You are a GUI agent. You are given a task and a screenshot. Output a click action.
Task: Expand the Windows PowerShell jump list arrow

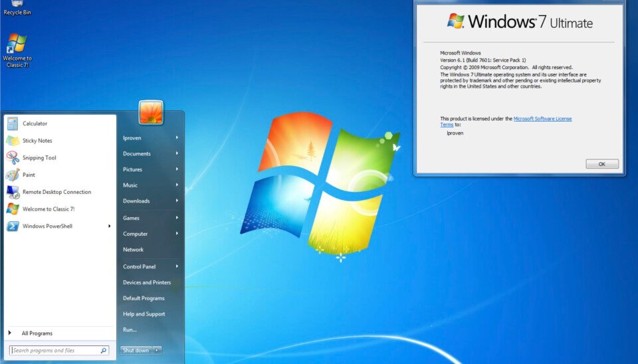(x=110, y=226)
